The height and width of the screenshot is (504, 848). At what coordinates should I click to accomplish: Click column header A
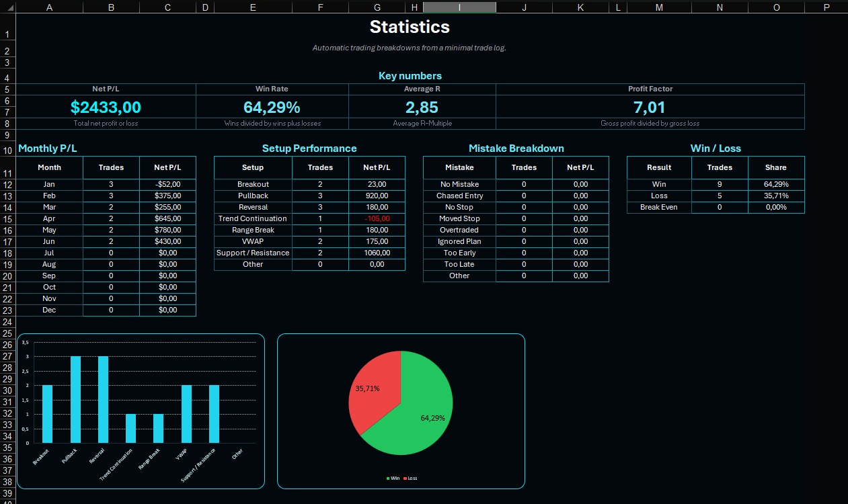(x=49, y=7)
